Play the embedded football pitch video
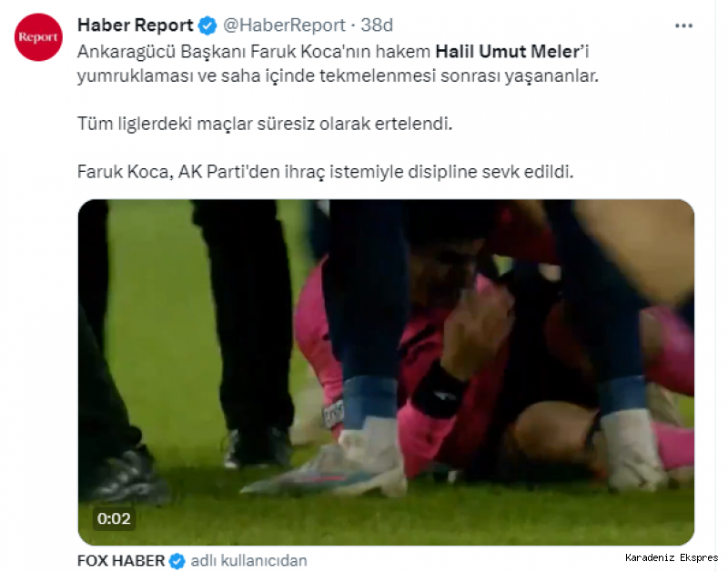The height and width of the screenshot is (572, 728). tap(386, 373)
